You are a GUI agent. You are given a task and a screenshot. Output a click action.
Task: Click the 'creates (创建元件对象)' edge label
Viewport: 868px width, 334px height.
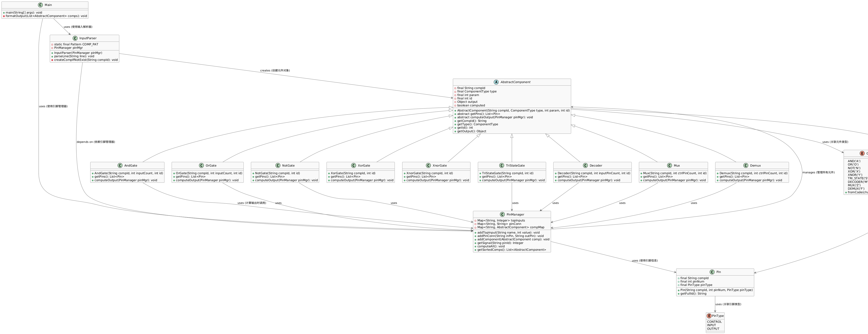tap(275, 70)
